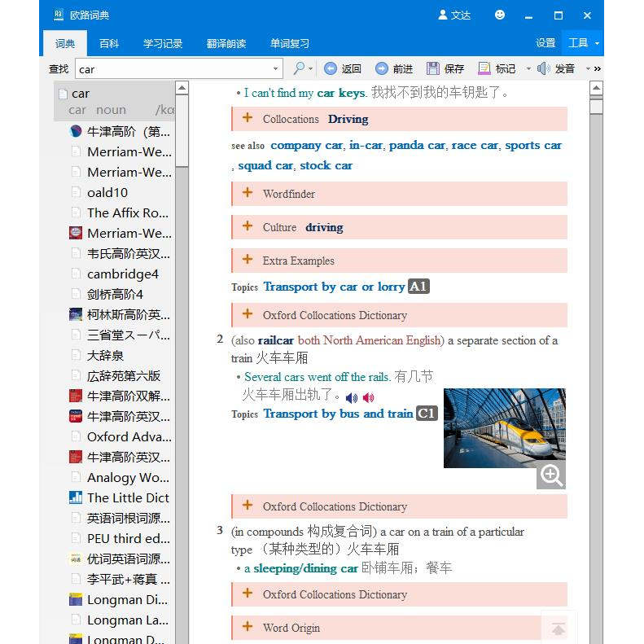Click the search magnifier icon
Viewport: 644px width, 644px height.
pyautogui.click(x=299, y=68)
